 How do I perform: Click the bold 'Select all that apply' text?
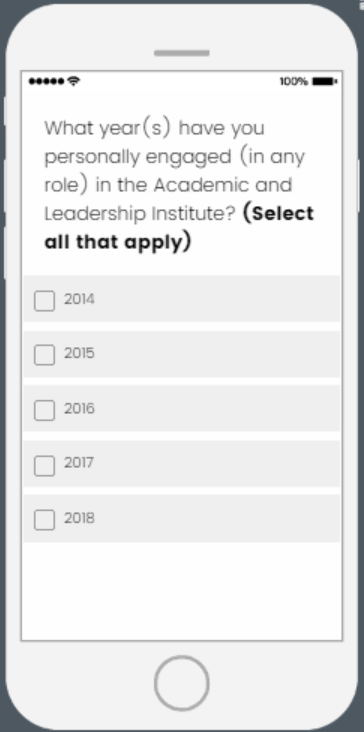179,228
